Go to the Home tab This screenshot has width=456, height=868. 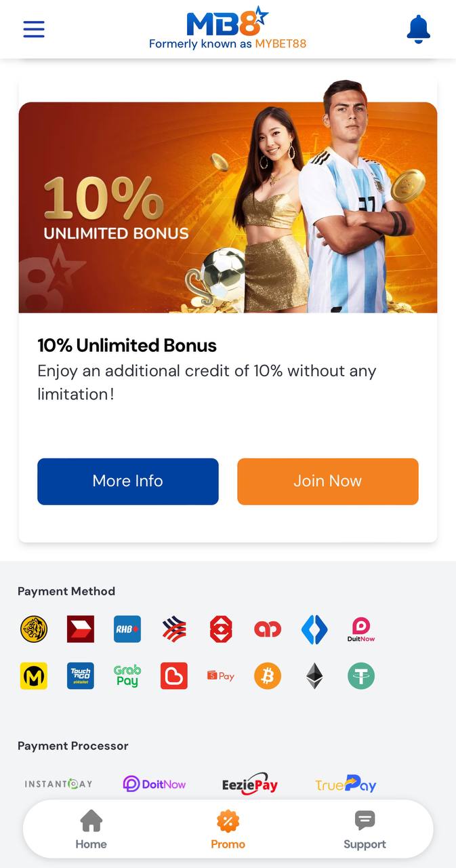click(91, 830)
